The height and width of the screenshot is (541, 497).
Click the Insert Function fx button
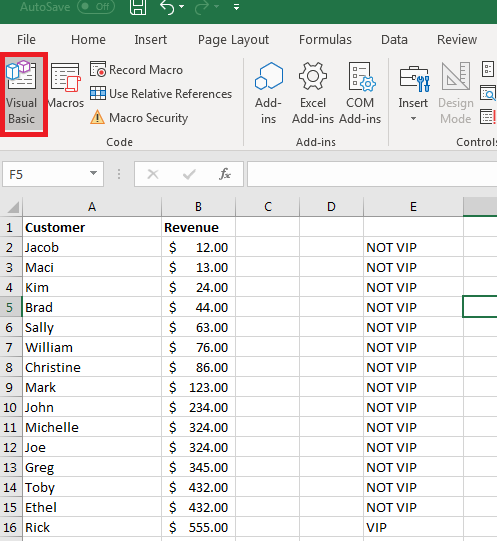pyautogui.click(x=225, y=174)
